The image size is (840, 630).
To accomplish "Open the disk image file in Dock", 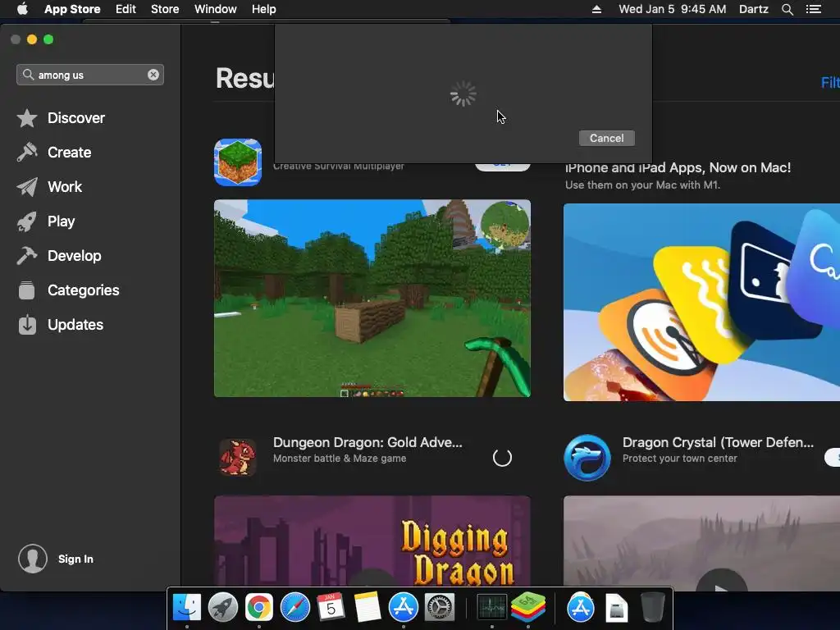I will tap(617, 608).
